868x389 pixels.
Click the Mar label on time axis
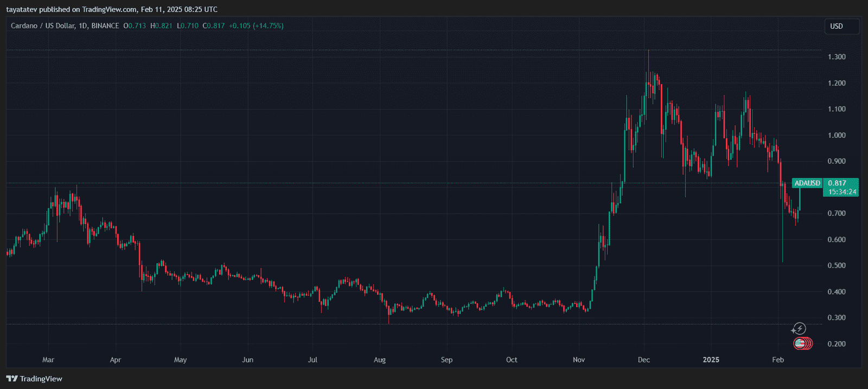pos(48,360)
